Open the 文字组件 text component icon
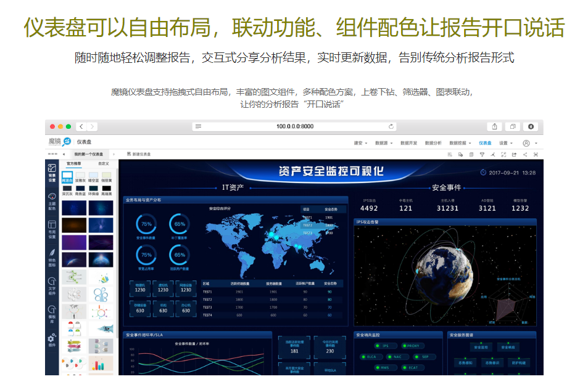Image resolution: width=588 pixels, height=387 pixels. pos(52,285)
